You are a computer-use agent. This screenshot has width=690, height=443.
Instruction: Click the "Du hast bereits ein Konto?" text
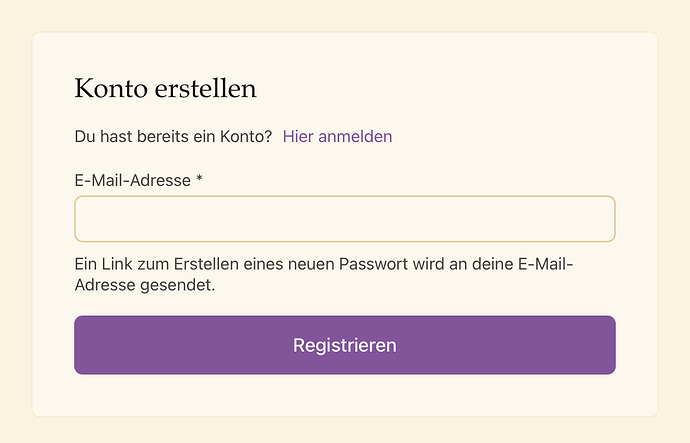coord(173,136)
